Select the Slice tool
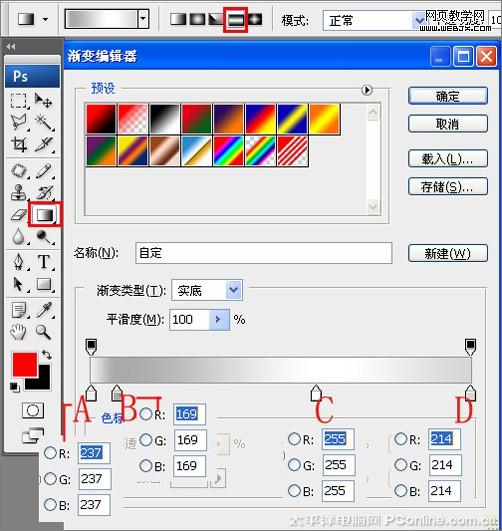 (44, 145)
